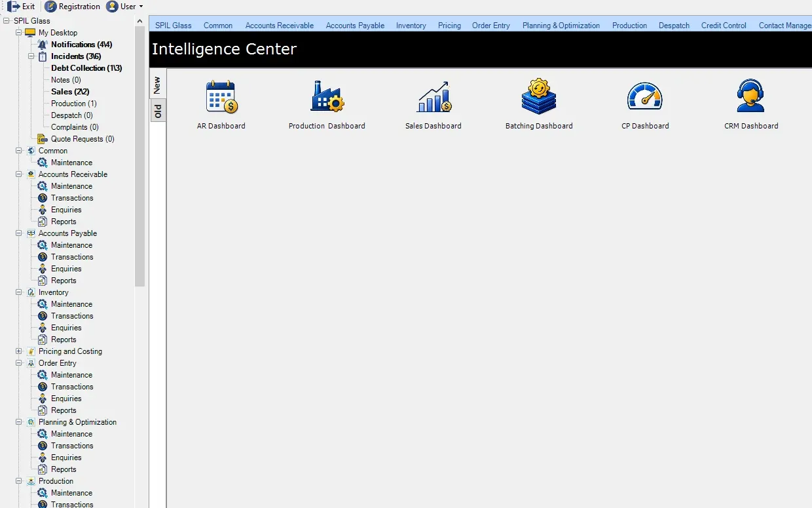
Task: Open Sales incidents item
Action: (x=70, y=92)
